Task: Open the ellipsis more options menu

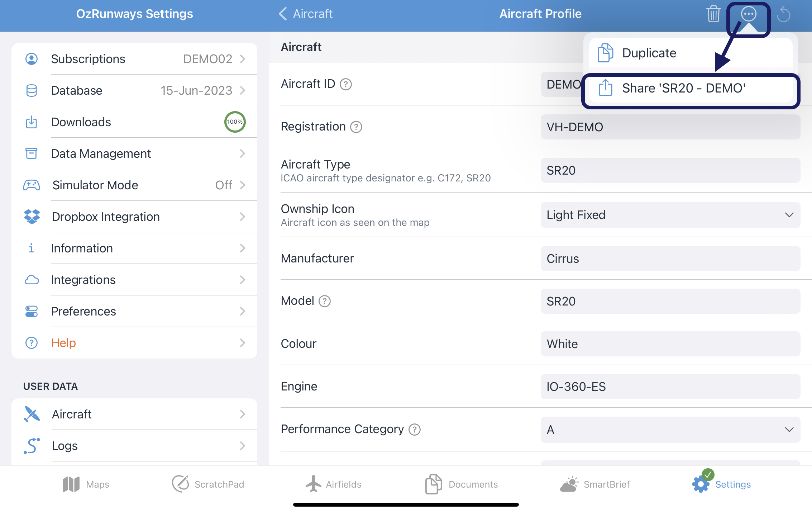Action: (x=749, y=14)
